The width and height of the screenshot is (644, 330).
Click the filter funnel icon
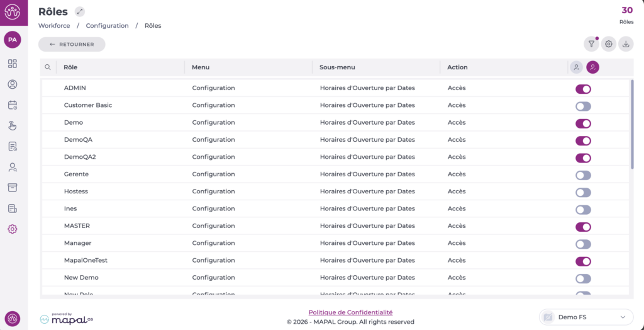pos(591,44)
